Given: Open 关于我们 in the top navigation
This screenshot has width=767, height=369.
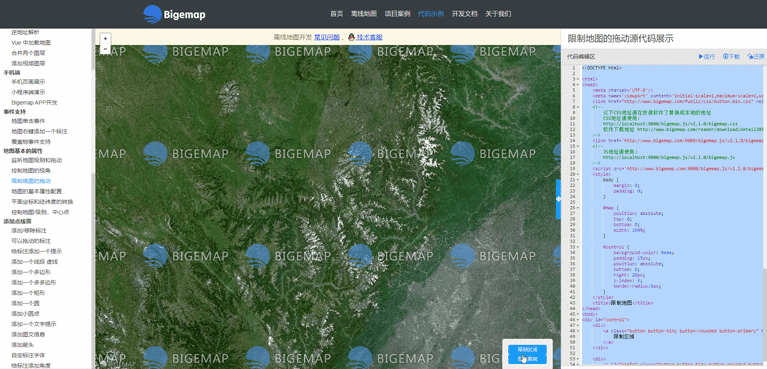Looking at the screenshot, I should click(x=498, y=14).
